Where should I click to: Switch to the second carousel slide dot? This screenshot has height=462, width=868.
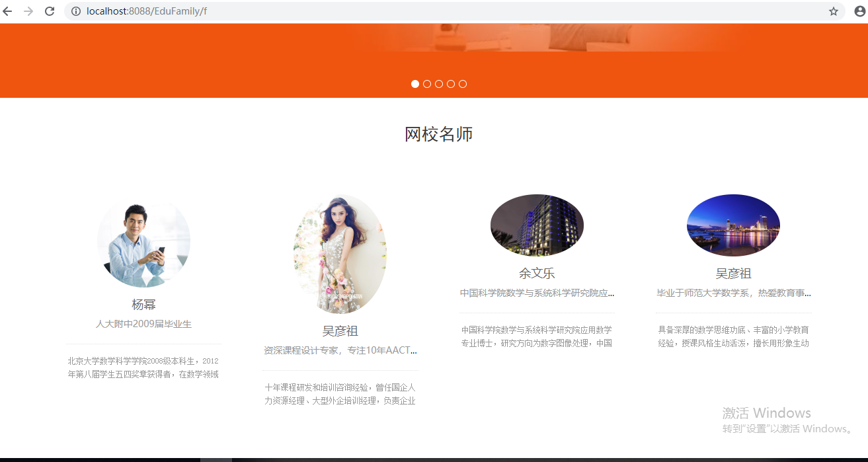click(427, 84)
